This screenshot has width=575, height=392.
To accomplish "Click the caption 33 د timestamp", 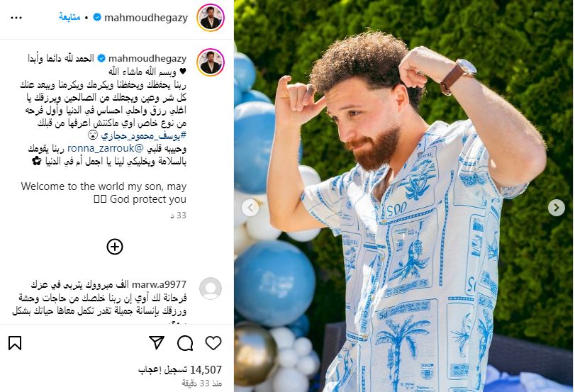I will coord(179,215).
